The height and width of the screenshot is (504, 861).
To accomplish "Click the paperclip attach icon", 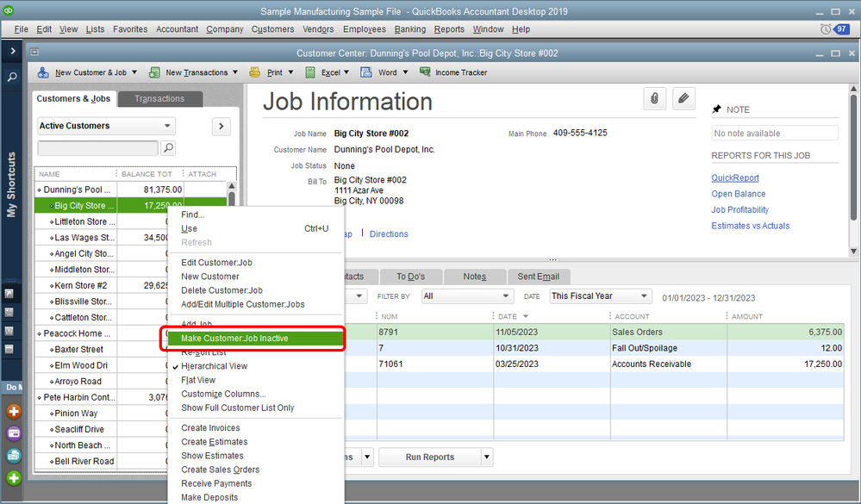I will (654, 99).
